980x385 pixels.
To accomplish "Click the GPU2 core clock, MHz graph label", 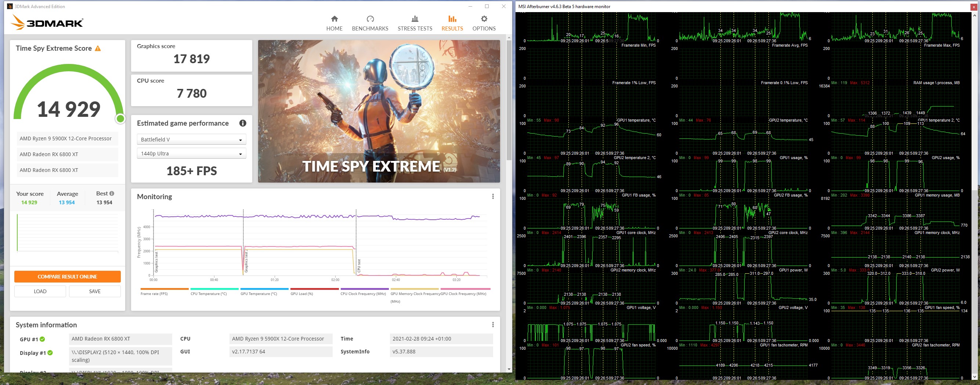I will 788,233.
